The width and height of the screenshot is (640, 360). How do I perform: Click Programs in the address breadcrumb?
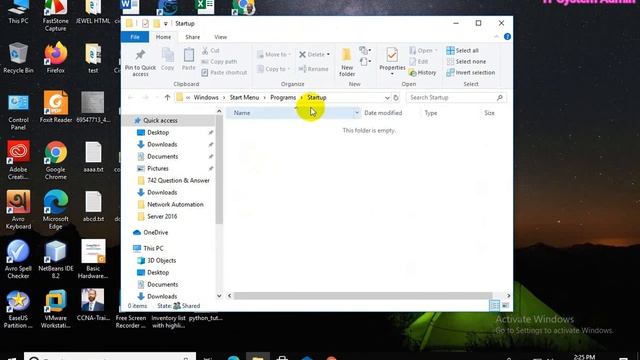(283, 98)
